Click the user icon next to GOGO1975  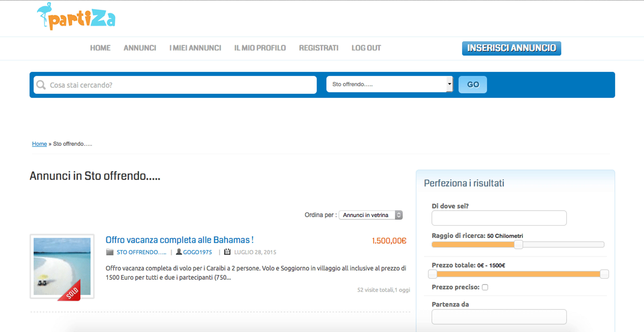(x=179, y=252)
